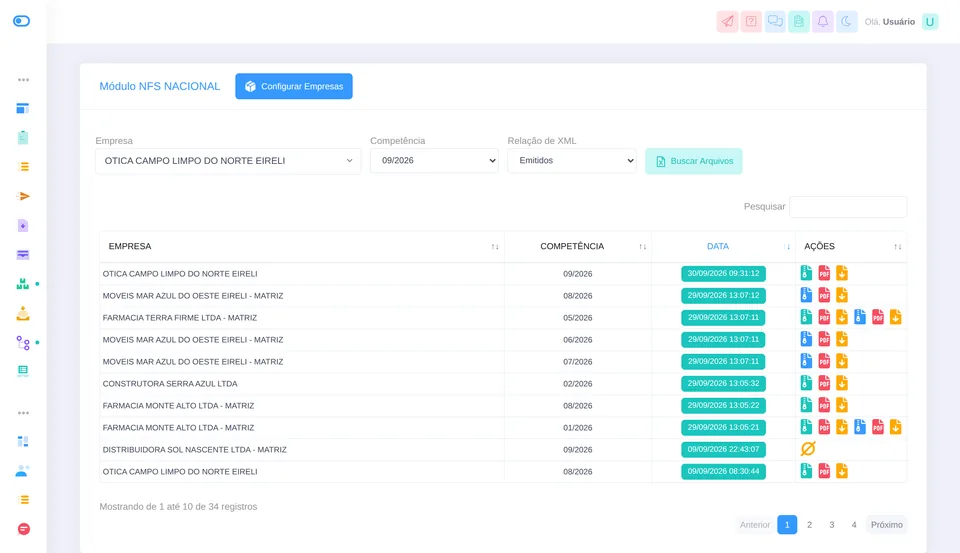Click Próximo pagination button
Image resolution: width=960 pixels, height=553 pixels.
click(x=887, y=525)
